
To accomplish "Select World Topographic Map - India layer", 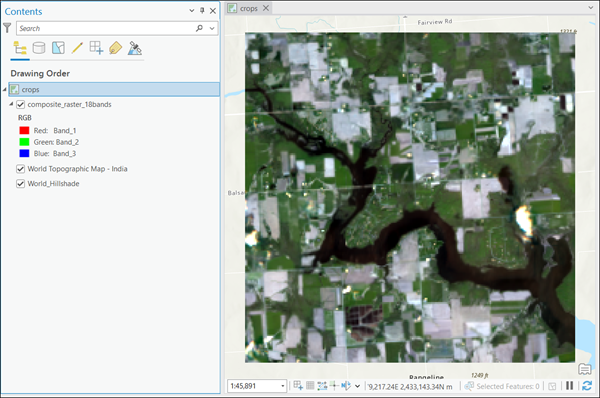I will [77, 169].
